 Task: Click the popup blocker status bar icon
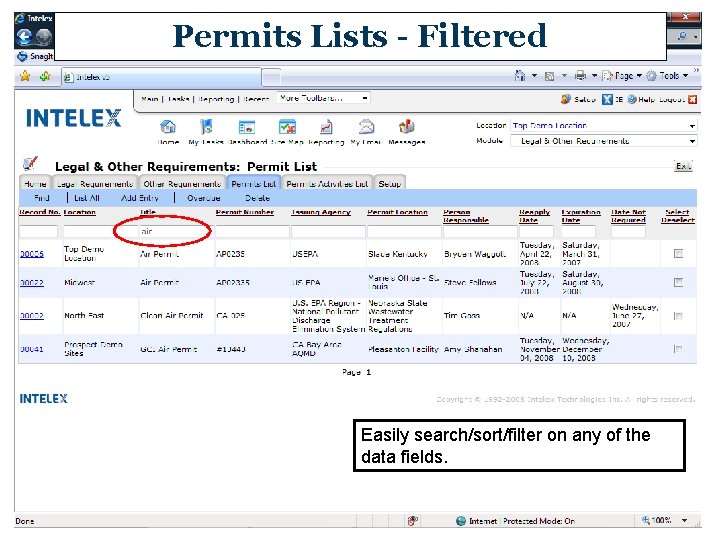[412, 520]
